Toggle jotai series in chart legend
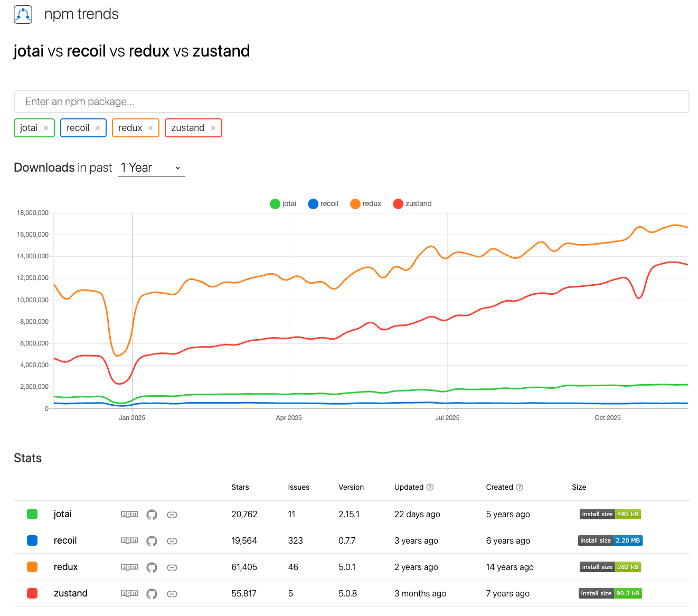The width and height of the screenshot is (698, 616). click(x=283, y=203)
